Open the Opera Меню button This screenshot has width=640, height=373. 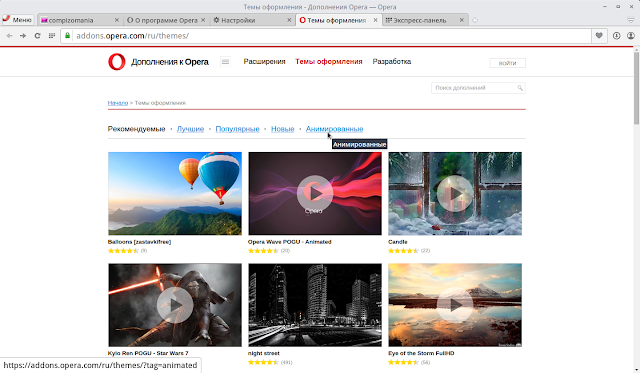(x=17, y=20)
